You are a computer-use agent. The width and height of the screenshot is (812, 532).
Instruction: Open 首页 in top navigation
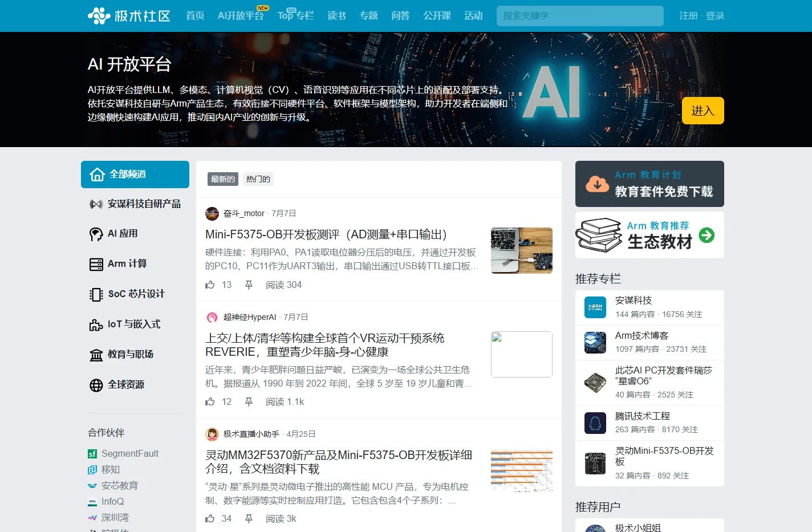[195, 15]
